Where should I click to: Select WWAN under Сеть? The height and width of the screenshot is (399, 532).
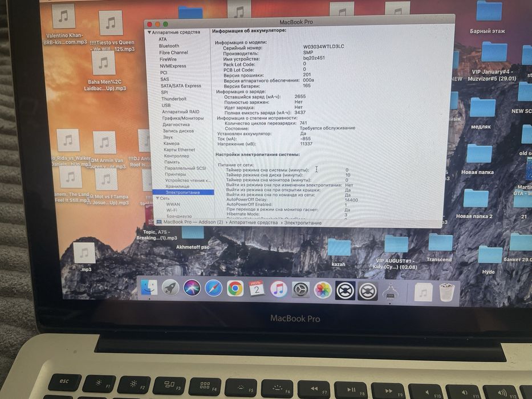pyautogui.click(x=173, y=204)
